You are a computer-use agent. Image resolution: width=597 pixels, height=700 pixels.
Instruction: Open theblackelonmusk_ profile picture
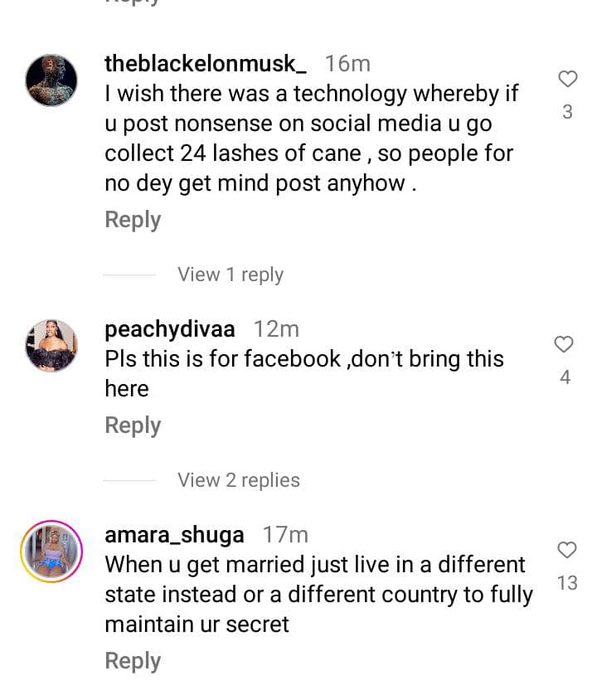(x=51, y=80)
